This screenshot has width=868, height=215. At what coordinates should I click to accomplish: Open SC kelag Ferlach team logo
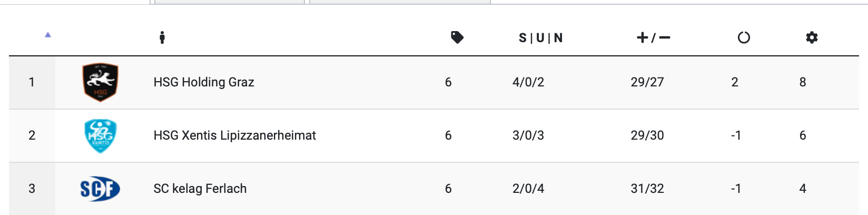click(100, 189)
